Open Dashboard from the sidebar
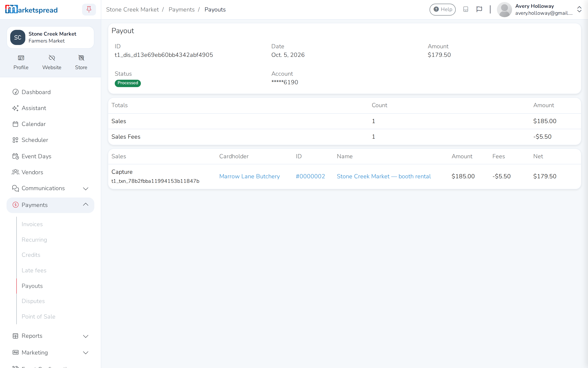588x368 pixels. (50, 92)
